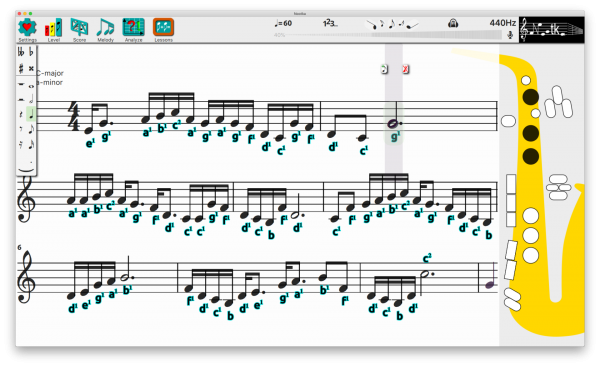Toggle the double sharp accidental
The width and height of the screenshot is (600, 367).
click(31, 69)
